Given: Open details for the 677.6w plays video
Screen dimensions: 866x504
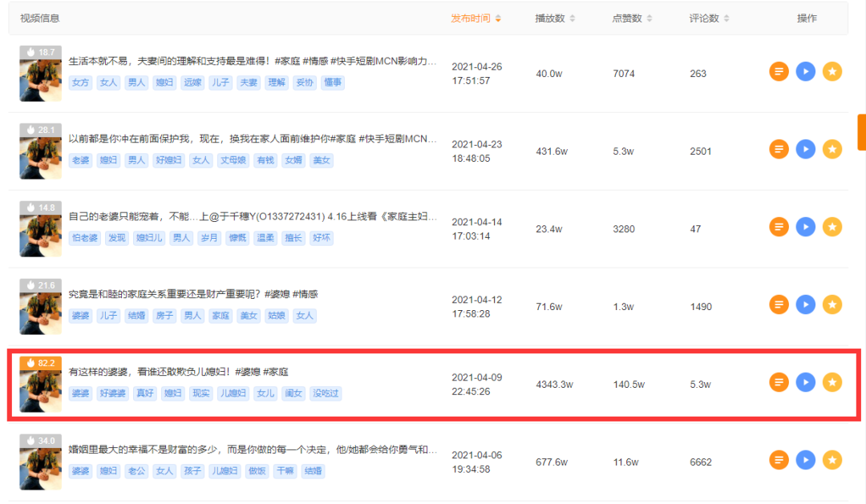Looking at the screenshot, I should [x=779, y=460].
